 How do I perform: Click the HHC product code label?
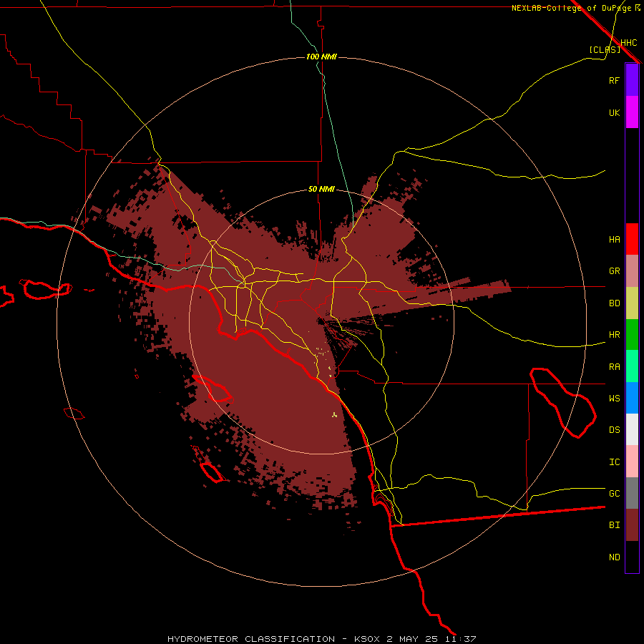pyautogui.click(x=629, y=43)
